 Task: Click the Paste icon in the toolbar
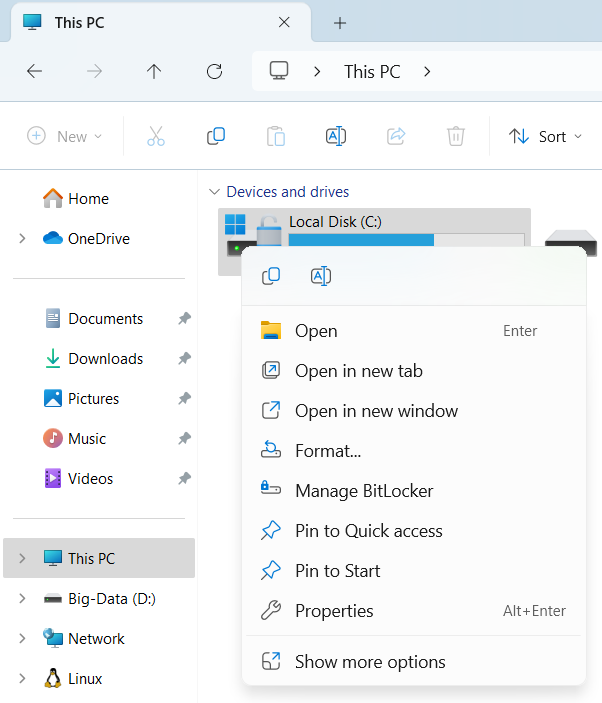(x=276, y=136)
